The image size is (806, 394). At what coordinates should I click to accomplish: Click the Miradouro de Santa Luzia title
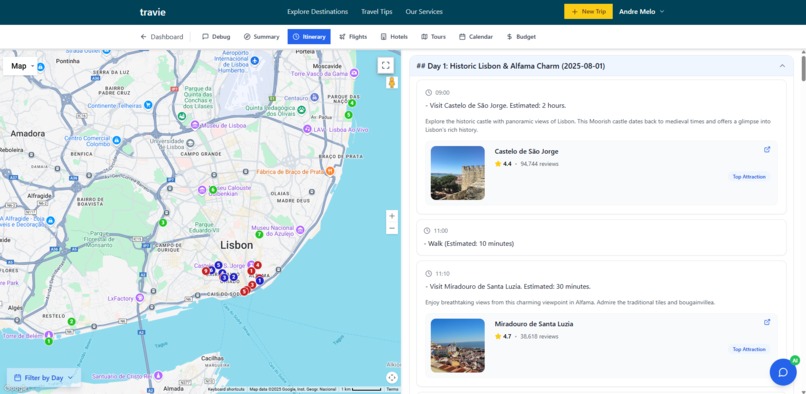534,324
